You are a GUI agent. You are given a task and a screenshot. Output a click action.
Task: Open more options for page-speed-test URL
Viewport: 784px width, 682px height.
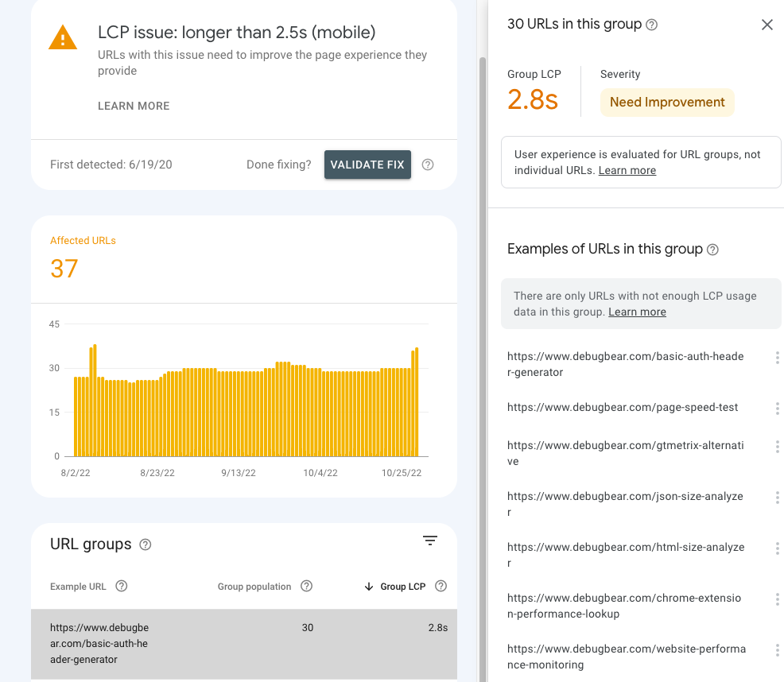[x=777, y=409]
